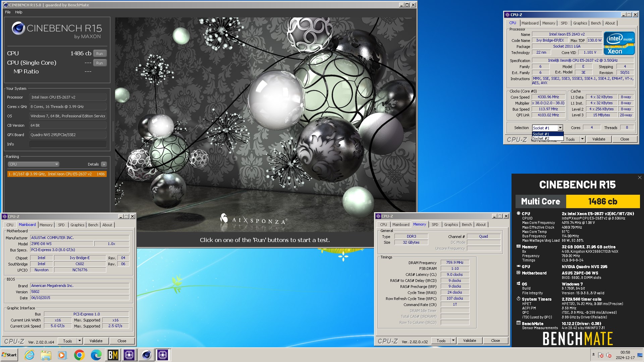The width and height of the screenshot is (644, 362).
Task: Open Windows Explorer folder icon in taskbar
Action: click(46, 355)
